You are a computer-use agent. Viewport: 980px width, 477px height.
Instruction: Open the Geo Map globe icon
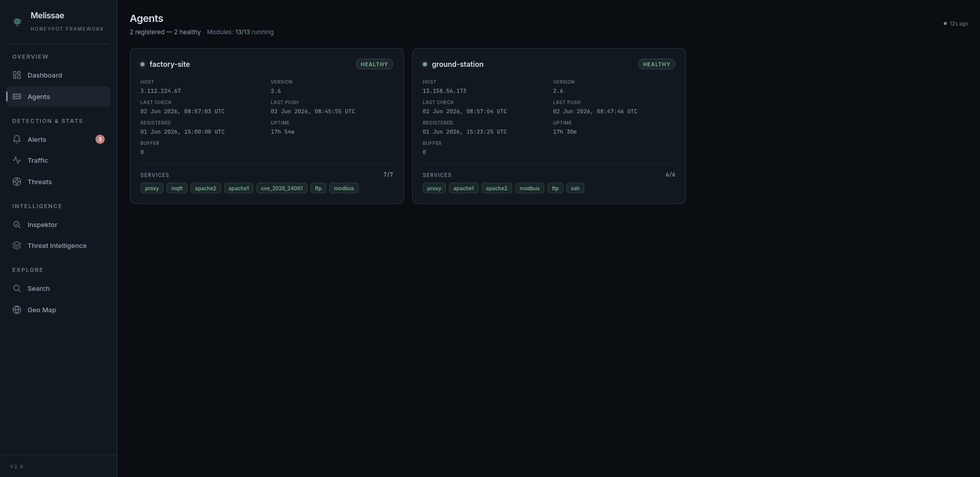click(17, 310)
